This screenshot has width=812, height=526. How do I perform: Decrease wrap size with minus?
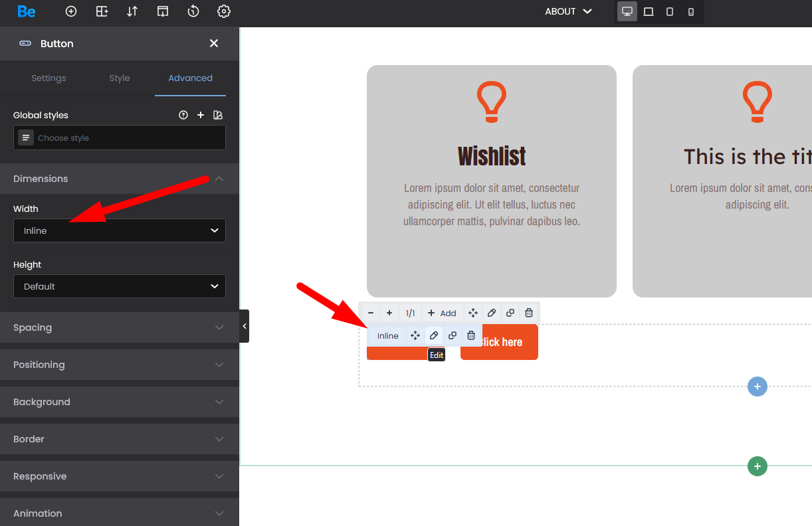click(371, 313)
